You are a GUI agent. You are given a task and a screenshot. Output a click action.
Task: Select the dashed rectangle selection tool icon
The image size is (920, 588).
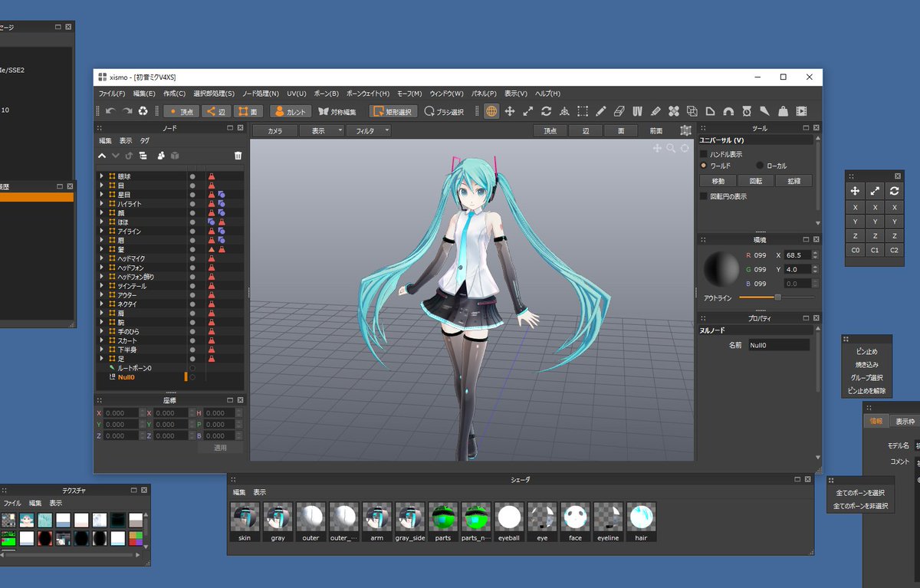583,111
